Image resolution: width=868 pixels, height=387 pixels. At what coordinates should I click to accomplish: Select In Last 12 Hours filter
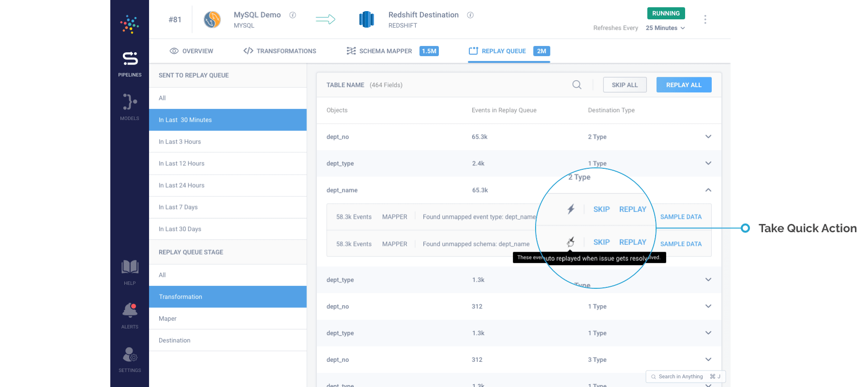pyautogui.click(x=228, y=164)
